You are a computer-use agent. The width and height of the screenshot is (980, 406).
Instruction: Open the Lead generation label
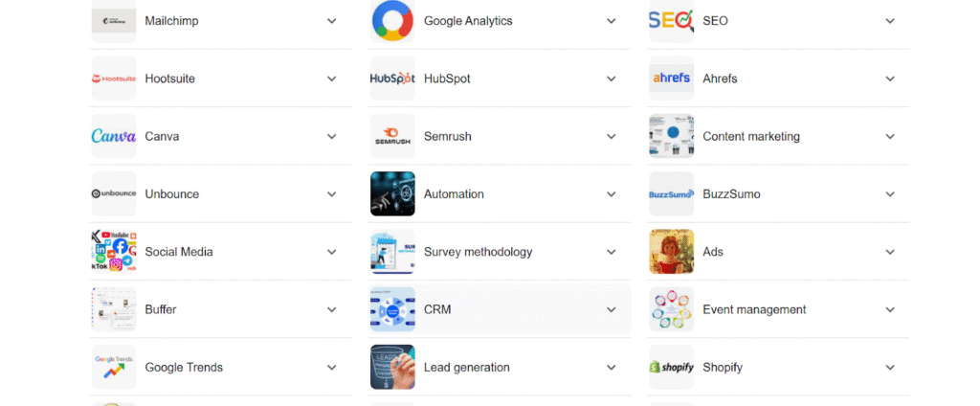tap(466, 367)
